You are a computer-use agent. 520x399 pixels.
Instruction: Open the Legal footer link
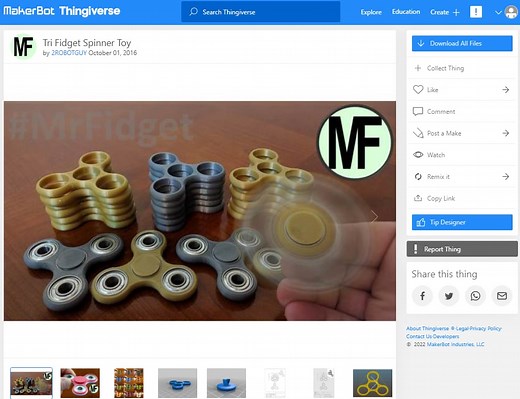[462, 328]
